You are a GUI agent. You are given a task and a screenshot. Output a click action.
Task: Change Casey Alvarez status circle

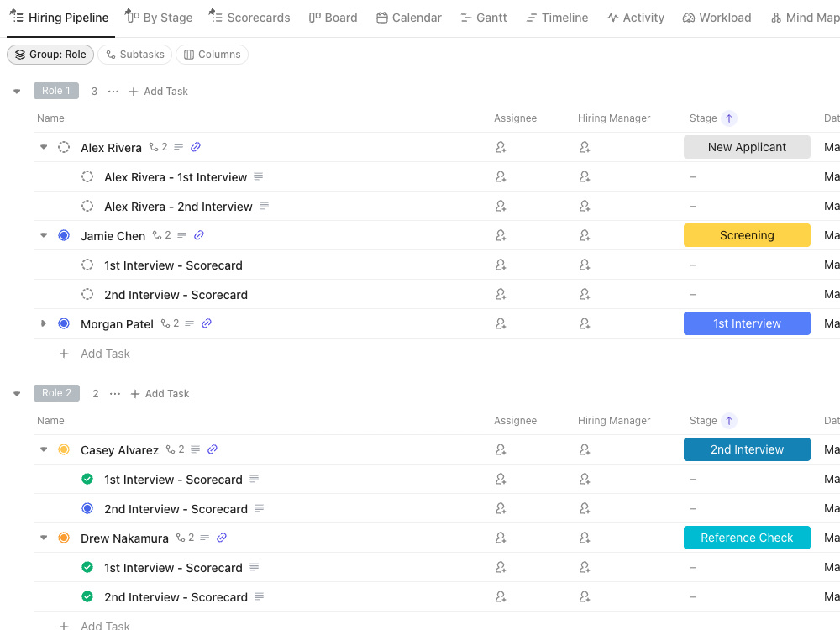pyautogui.click(x=64, y=449)
